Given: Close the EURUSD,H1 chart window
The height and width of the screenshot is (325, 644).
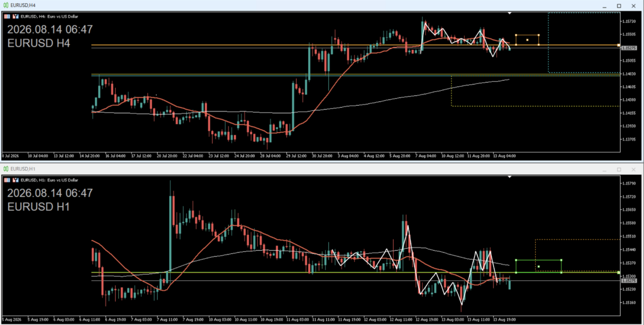Looking at the screenshot, I should coord(633,169).
